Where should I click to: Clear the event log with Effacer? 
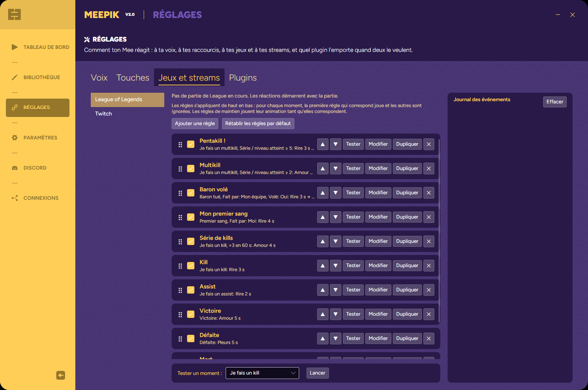[555, 102]
